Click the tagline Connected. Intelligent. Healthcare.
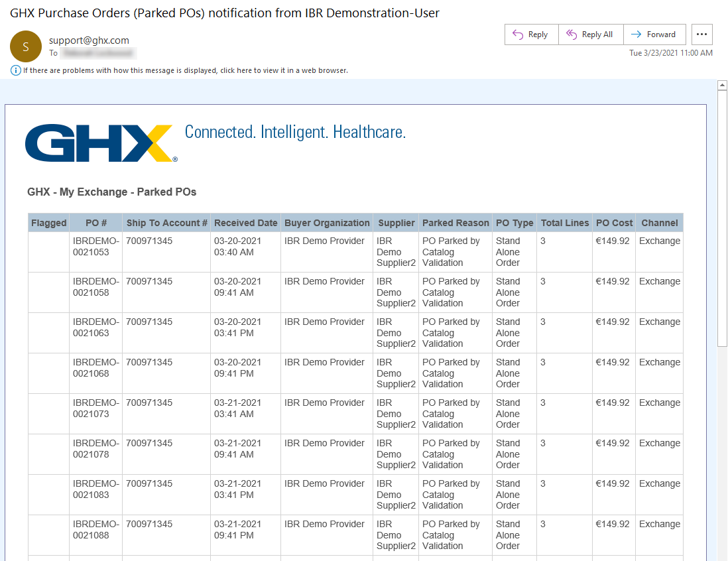The image size is (728, 561). [x=295, y=133]
